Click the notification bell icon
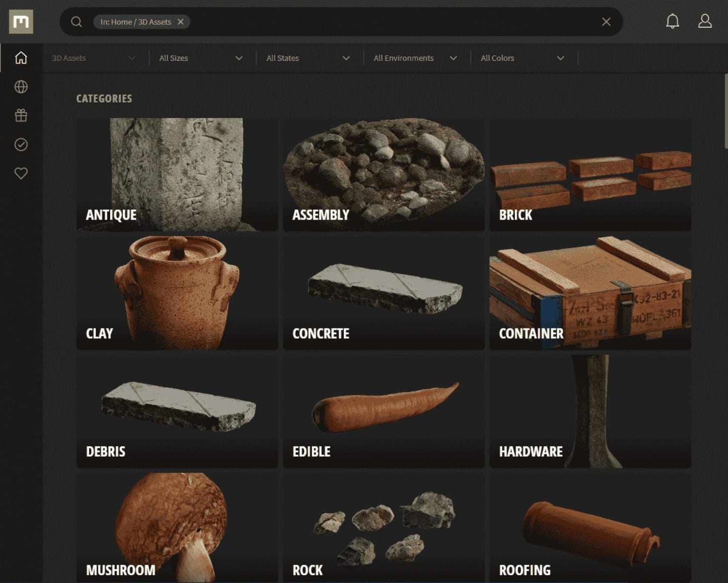Viewport: 728px width, 583px height. 672,21
